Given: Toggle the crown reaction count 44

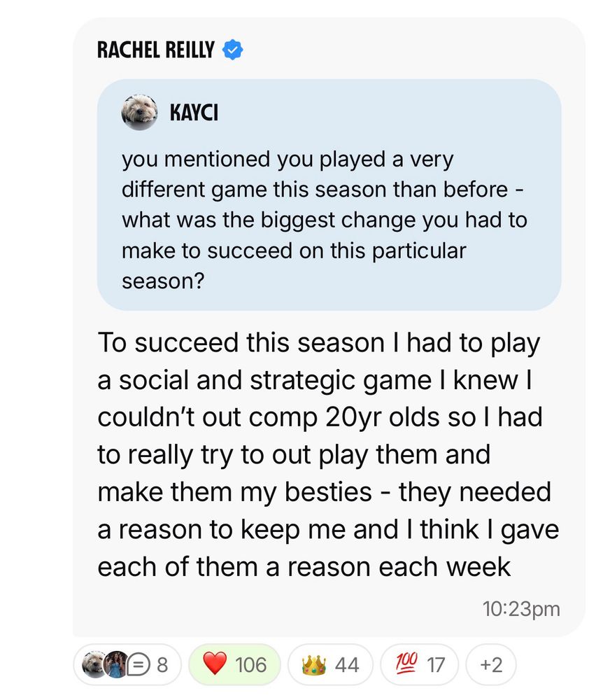Looking at the screenshot, I should coord(346,664).
